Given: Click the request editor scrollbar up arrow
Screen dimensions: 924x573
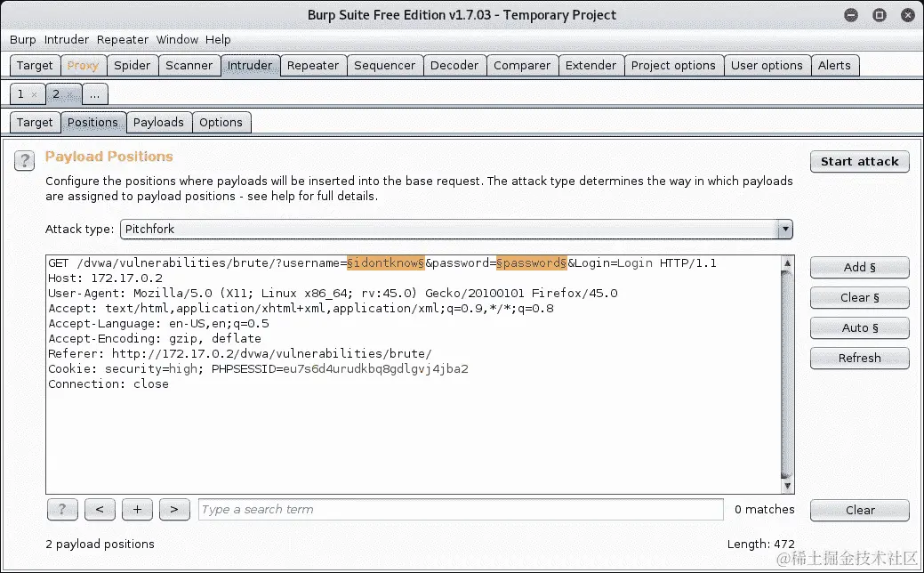Looking at the screenshot, I should pos(787,262).
